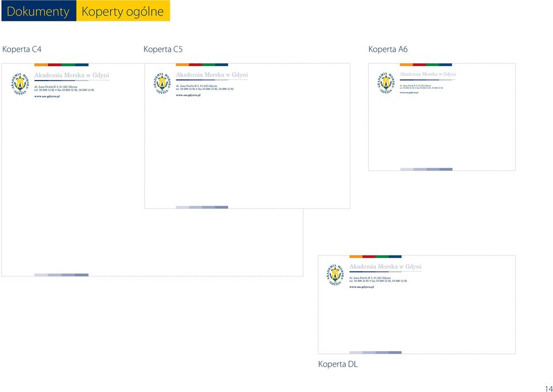The image size is (553, 392).
Task: Click the Akademia Morska logo on the DL envelope
Action: (335, 275)
